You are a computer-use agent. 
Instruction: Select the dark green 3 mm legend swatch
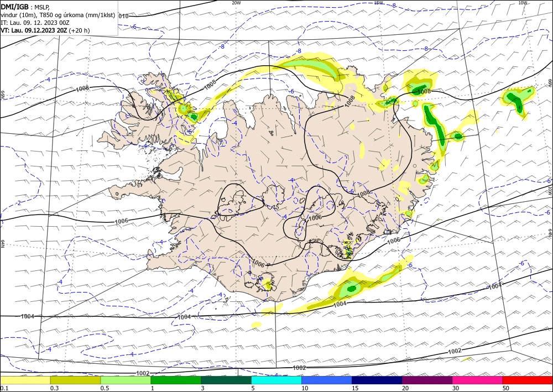[226, 380]
